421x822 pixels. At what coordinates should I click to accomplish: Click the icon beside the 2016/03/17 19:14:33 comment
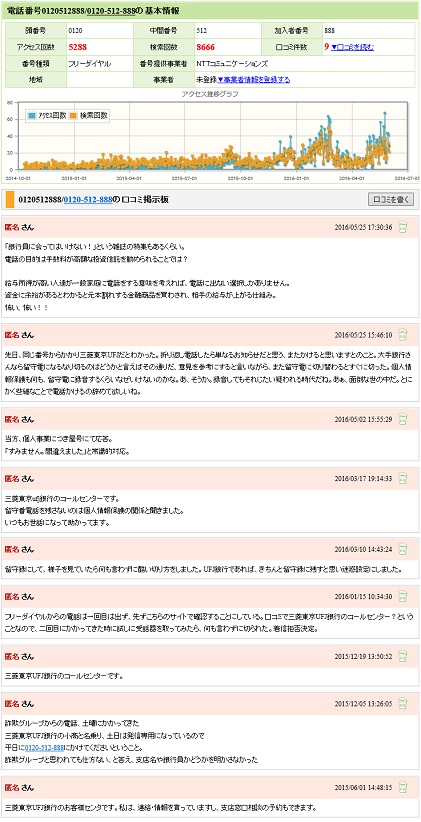(403, 478)
